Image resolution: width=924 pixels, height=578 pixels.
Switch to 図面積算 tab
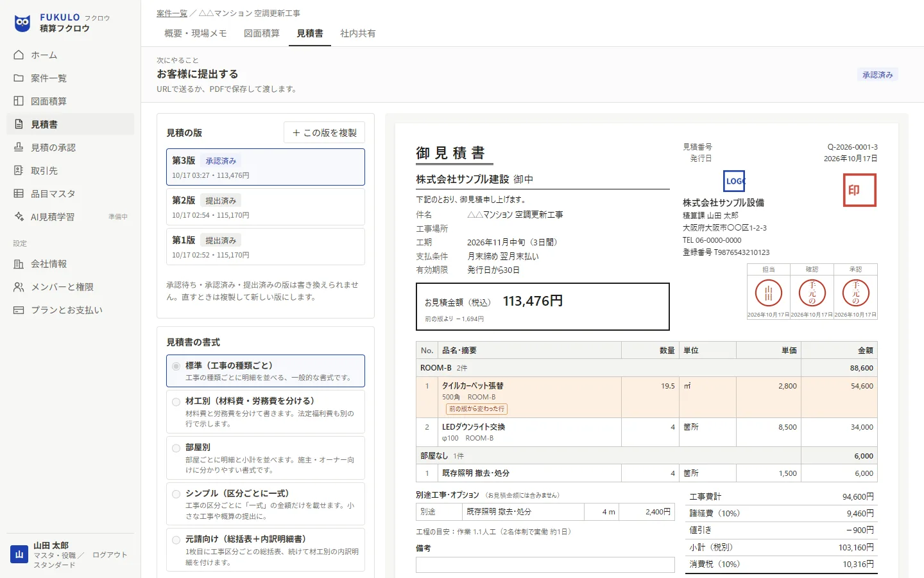coord(262,33)
